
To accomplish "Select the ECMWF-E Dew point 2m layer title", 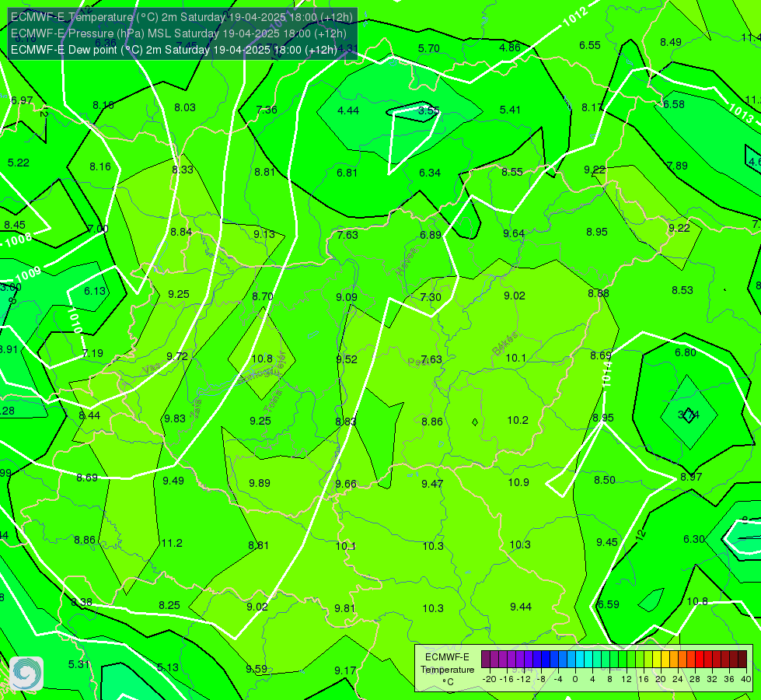I will (x=174, y=50).
